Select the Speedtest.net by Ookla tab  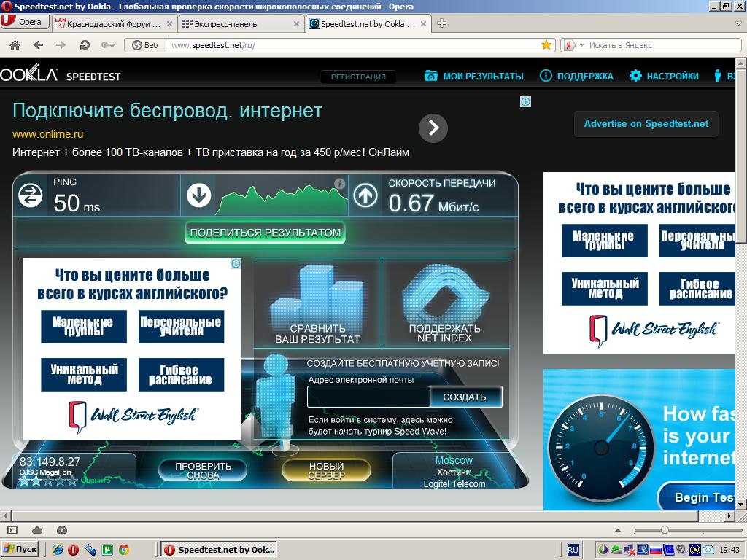tap(368, 24)
